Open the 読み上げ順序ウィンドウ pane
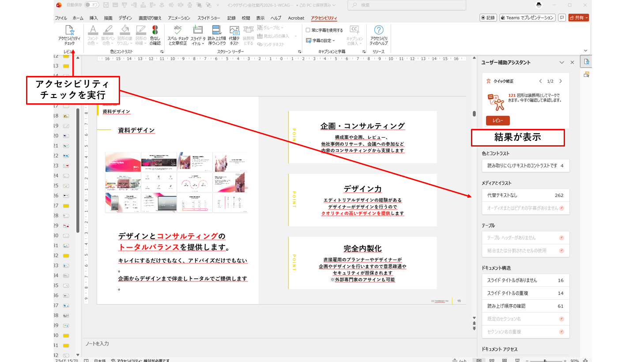The image size is (644, 362). (x=217, y=35)
